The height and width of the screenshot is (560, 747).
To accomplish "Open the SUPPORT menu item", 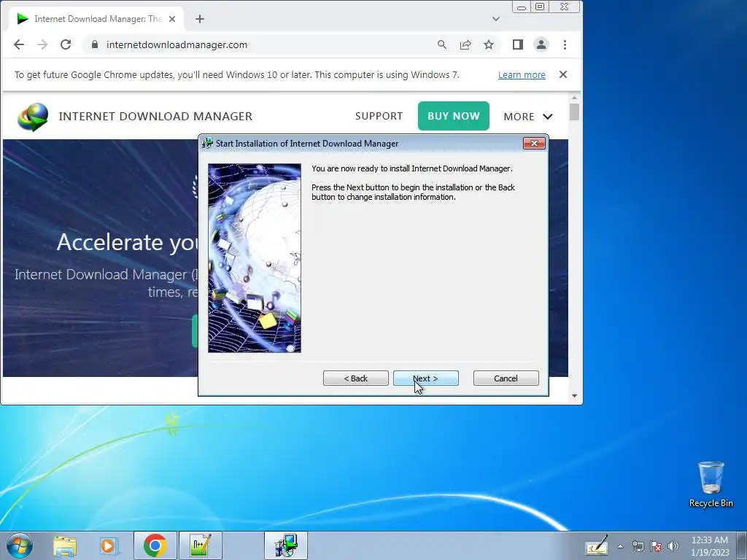I will point(379,116).
